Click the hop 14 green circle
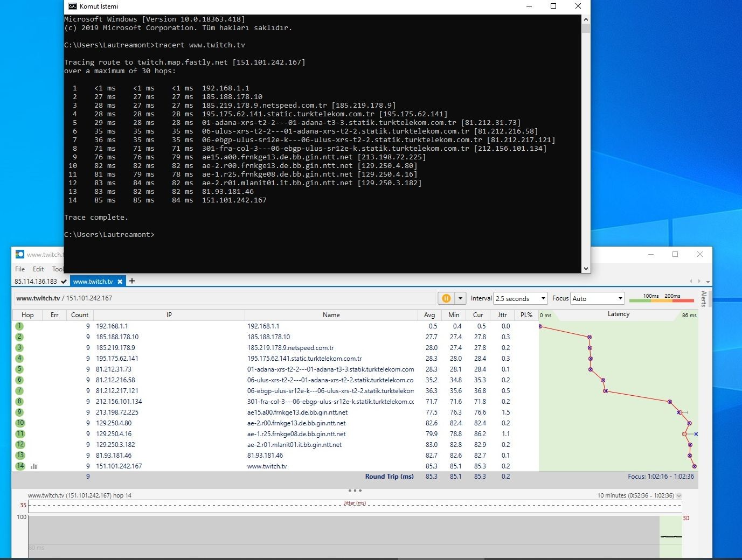Viewport: 742px width, 560px height. pos(20,466)
